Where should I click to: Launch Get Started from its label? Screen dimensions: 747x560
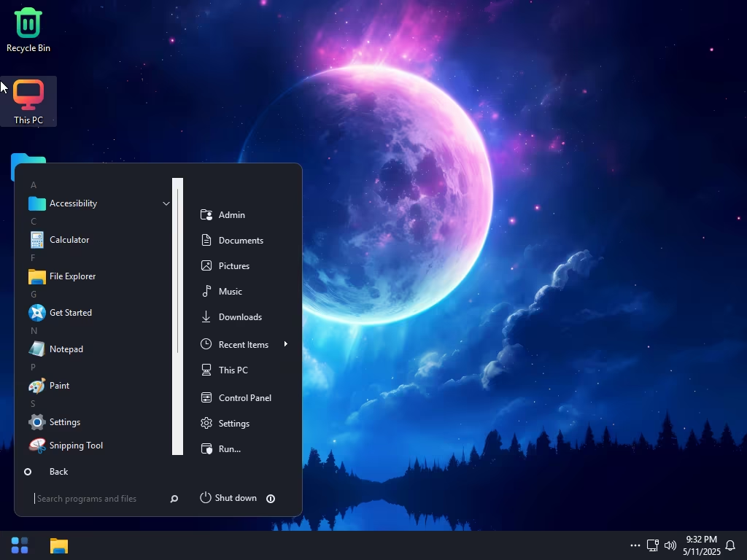coord(71,312)
